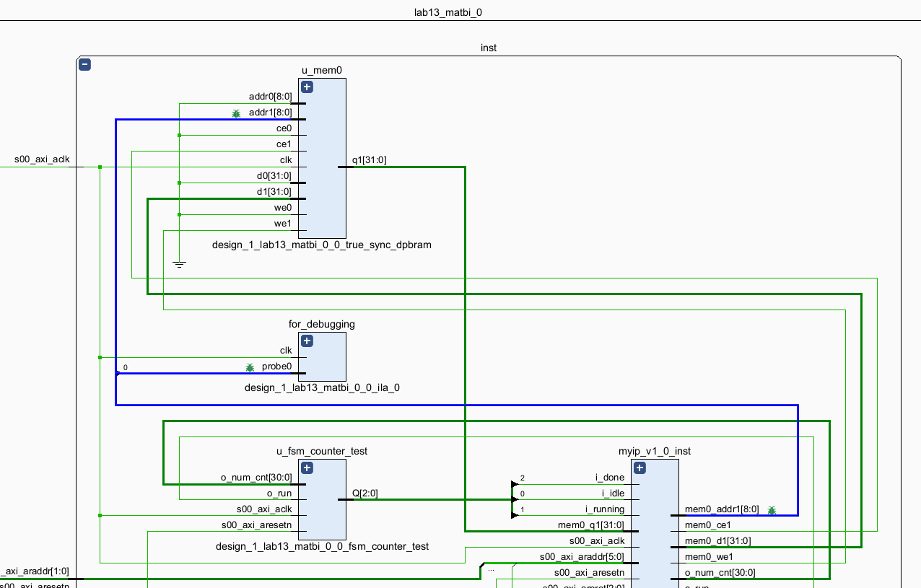Image resolution: width=921 pixels, height=588 pixels.
Task: Select the q1[31:0] output pin on u_mem0
Action: coord(369,160)
